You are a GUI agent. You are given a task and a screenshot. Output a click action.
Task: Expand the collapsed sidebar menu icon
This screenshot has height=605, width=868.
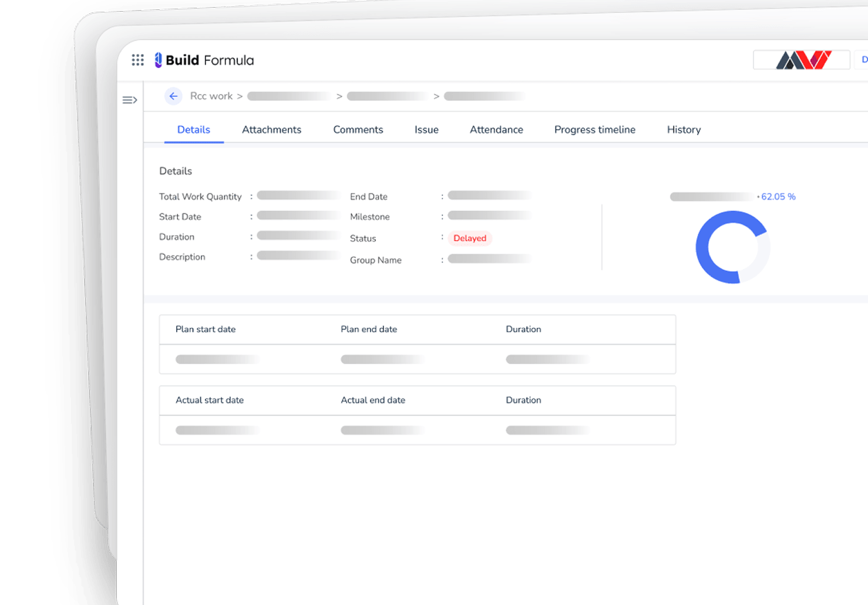130,100
